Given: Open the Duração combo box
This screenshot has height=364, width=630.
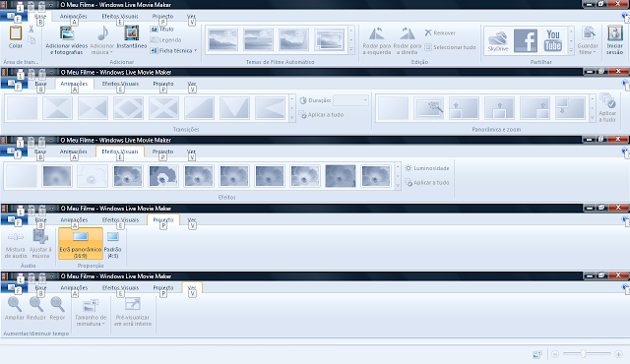Looking at the screenshot, I should pos(350,100).
